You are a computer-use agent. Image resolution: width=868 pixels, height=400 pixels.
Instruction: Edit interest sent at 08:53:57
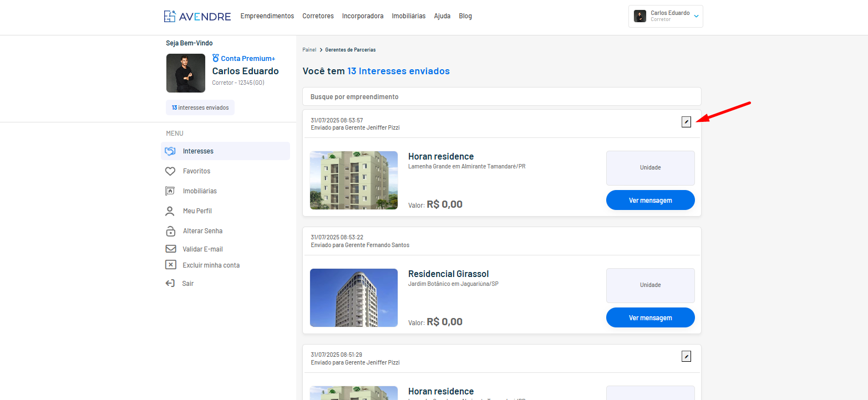[686, 122]
